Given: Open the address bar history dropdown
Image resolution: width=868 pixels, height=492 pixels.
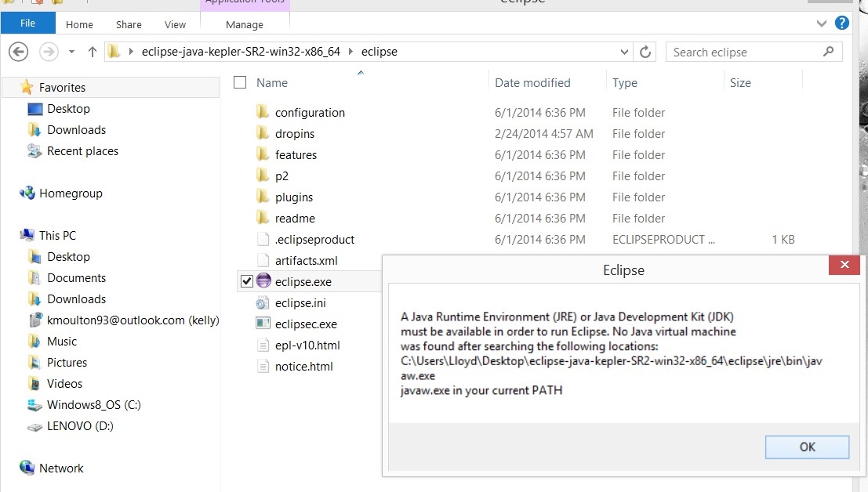Looking at the screenshot, I should point(624,52).
